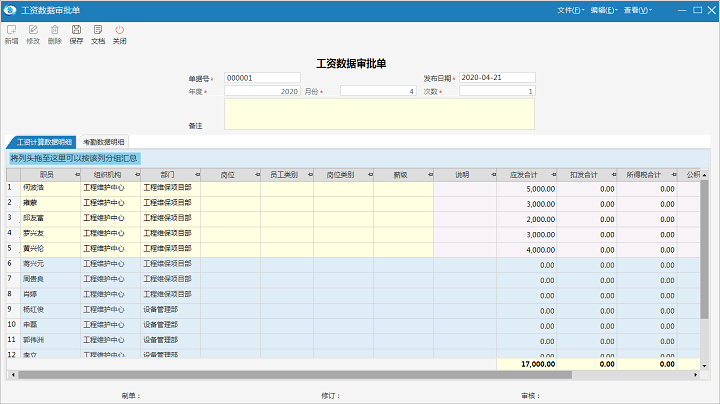Click the horizontal scrollbar right arrow
720x404 pixels.
pyautogui.click(x=695, y=375)
